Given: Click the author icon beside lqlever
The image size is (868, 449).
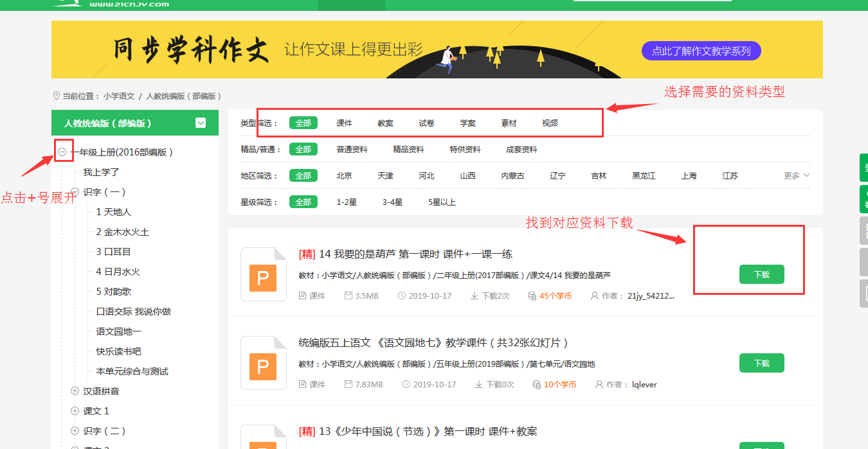Looking at the screenshot, I should (x=599, y=385).
